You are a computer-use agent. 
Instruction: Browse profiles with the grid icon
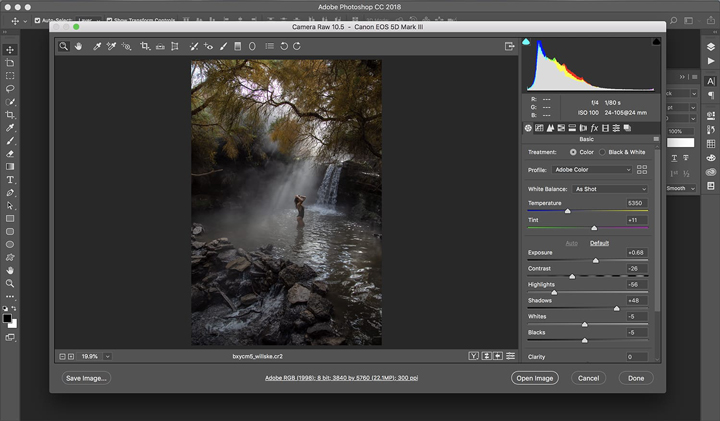point(642,170)
